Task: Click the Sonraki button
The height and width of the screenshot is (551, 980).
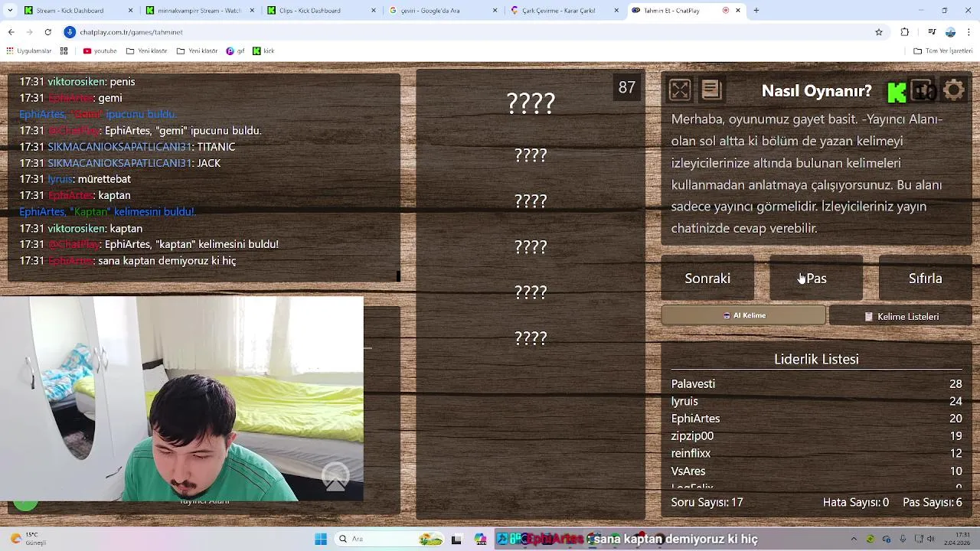Action: coord(707,279)
